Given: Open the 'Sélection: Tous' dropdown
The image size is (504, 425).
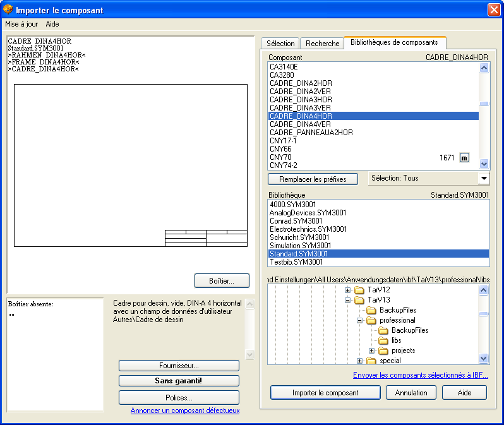Looking at the screenshot, I should pos(484,179).
